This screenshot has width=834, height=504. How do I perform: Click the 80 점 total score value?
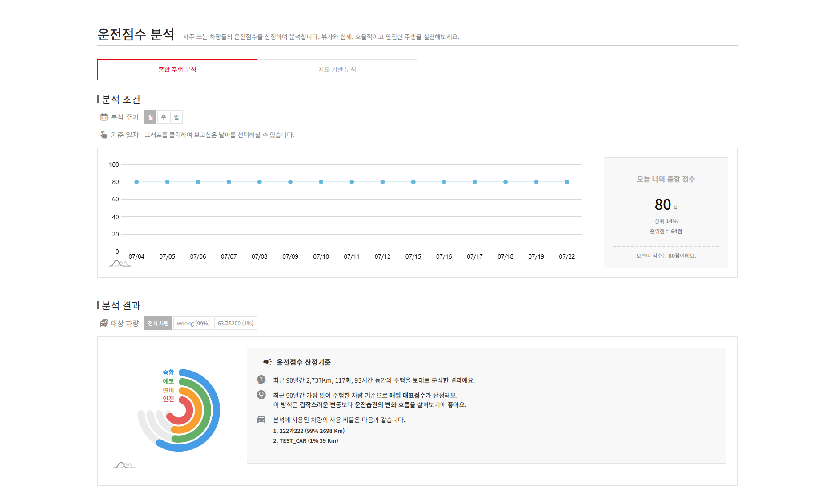tap(666, 204)
